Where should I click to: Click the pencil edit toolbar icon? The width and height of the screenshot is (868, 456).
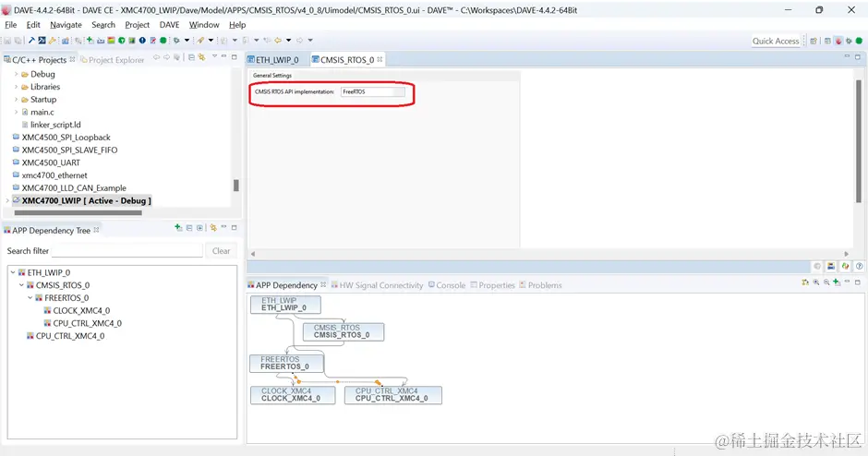[152, 40]
